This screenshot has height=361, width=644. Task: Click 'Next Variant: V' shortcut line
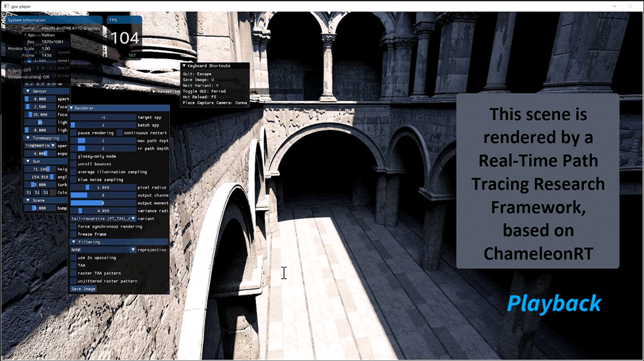(201, 86)
